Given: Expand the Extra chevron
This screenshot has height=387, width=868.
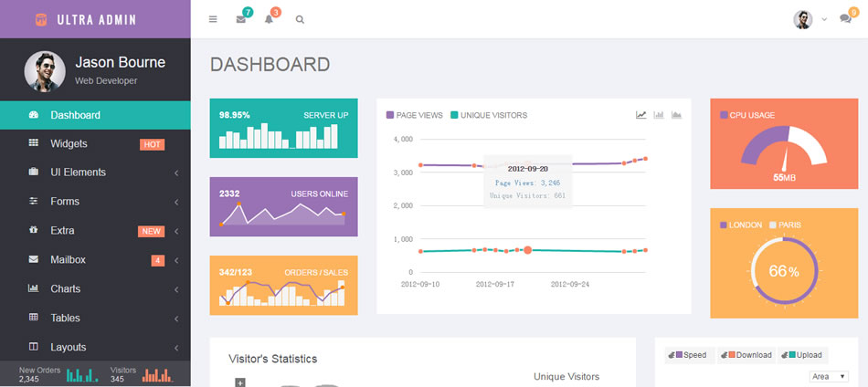Looking at the screenshot, I should (x=176, y=231).
